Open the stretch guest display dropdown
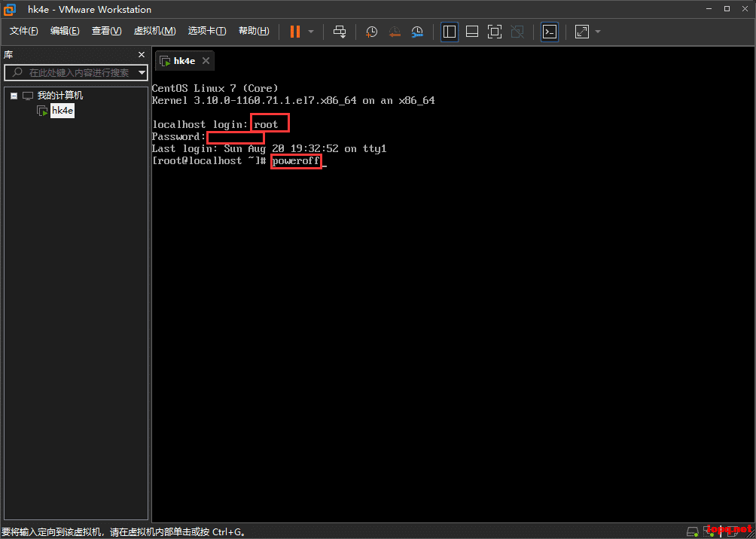Screen dimensions: 756x539 tap(596, 31)
